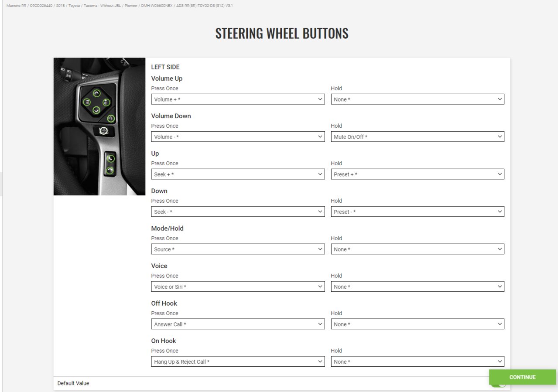Click the Voice section label
This screenshot has width=558, height=392.
pos(159,266)
